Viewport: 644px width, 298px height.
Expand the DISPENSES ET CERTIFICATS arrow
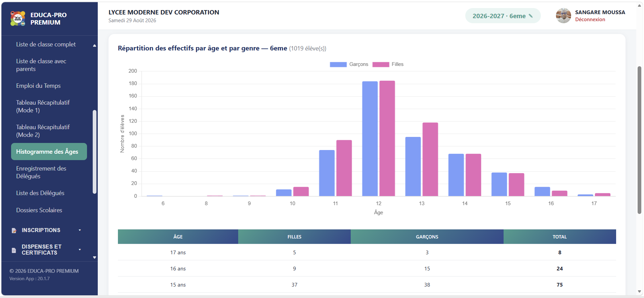(80, 250)
